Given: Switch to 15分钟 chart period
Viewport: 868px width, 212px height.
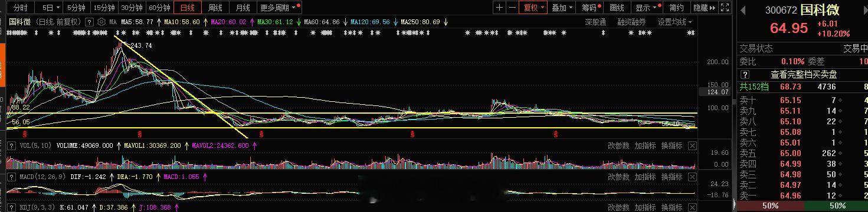Looking at the screenshot, I should click(x=104, y=8).
